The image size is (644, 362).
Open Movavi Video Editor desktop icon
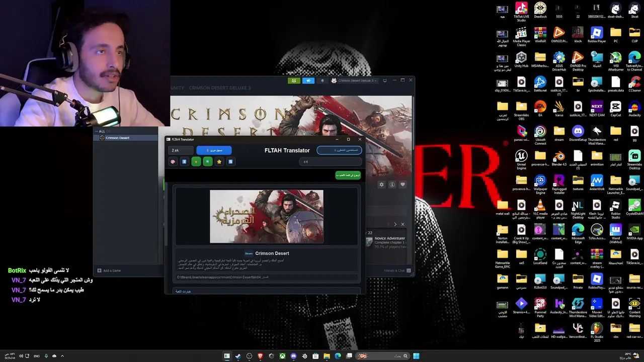[597, 308]
